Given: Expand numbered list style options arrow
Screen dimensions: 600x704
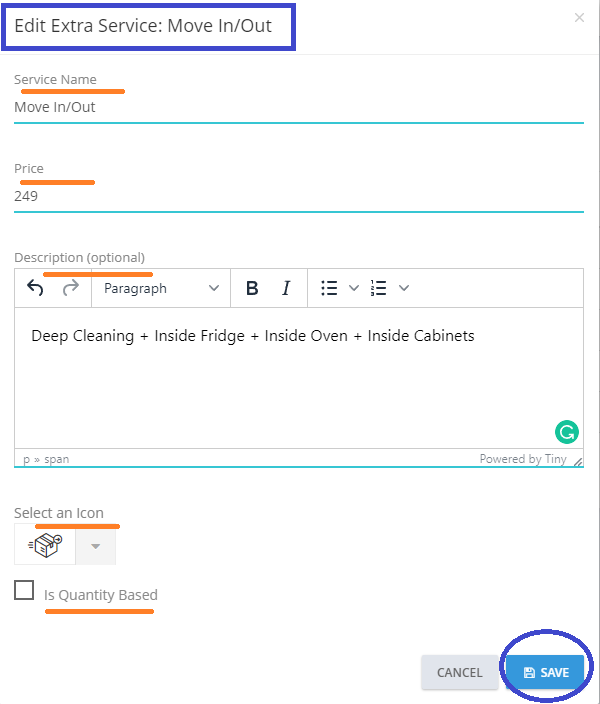Looking at the screenshot, I should [404, 288].
